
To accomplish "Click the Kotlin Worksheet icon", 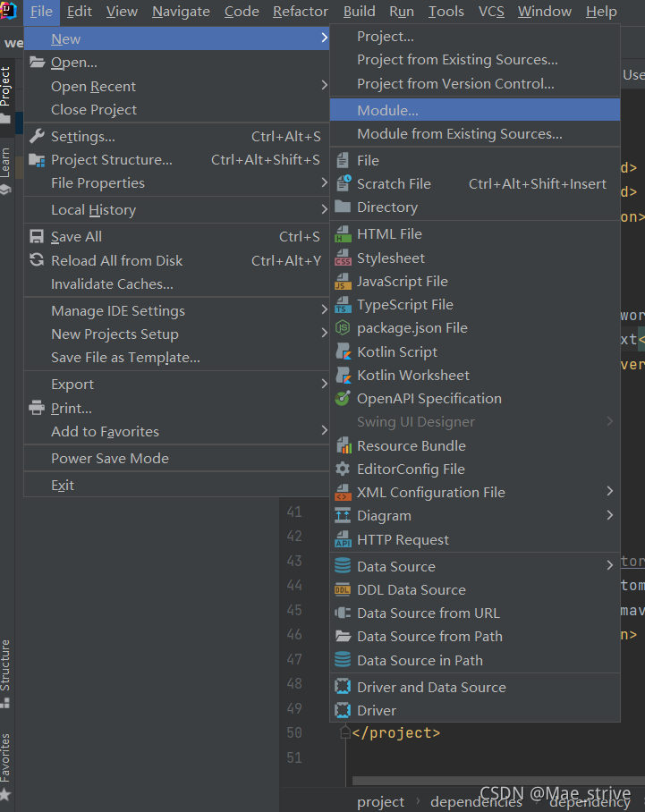I will coord(343,375).
